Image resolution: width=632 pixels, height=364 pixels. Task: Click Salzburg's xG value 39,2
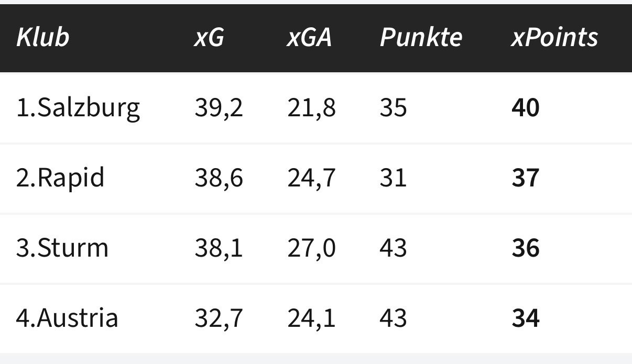(219, 108)
